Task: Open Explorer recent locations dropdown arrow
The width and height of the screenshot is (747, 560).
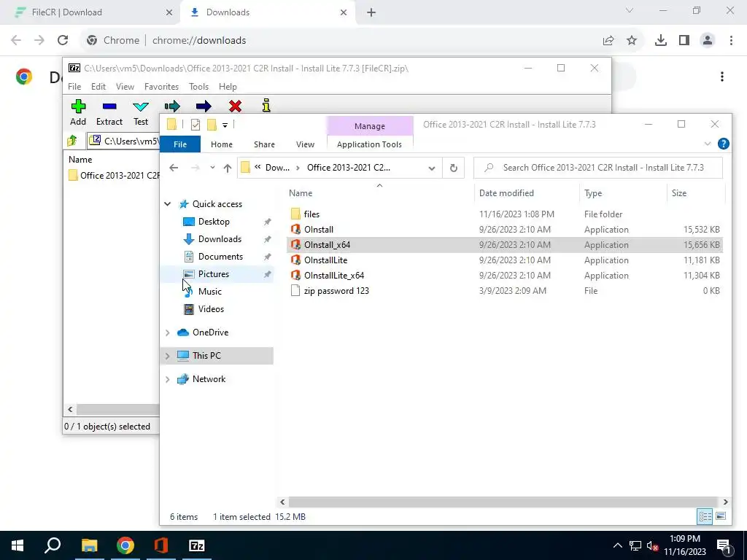Action: [x=212, y=168]
